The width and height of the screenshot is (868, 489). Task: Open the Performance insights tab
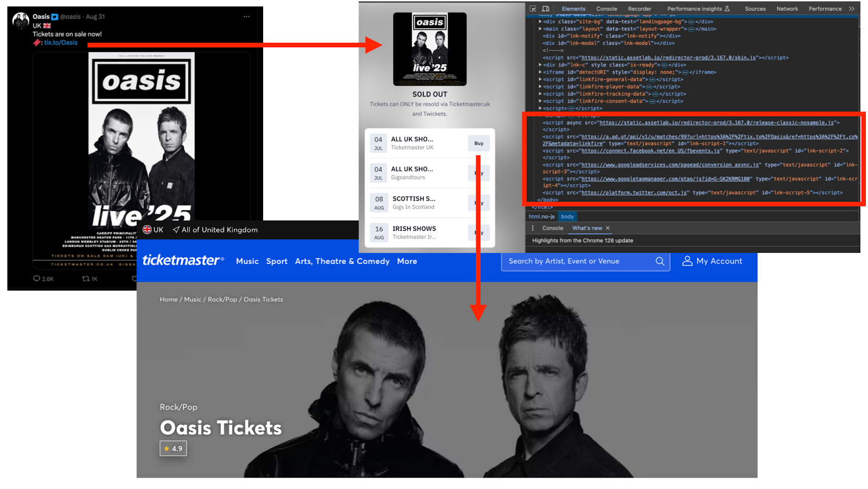(694, 9)
